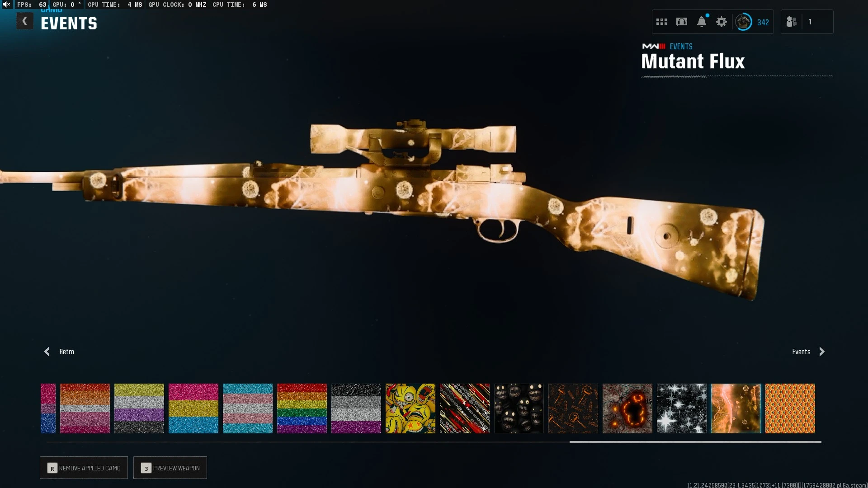Select the yellow cartoon faces camo

pos(410,408)
